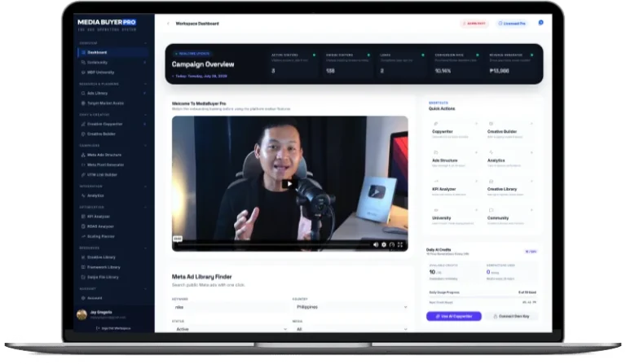Open the Creative Library quick action card
Screen dimensions: 626x364
(x=509, y=188)
